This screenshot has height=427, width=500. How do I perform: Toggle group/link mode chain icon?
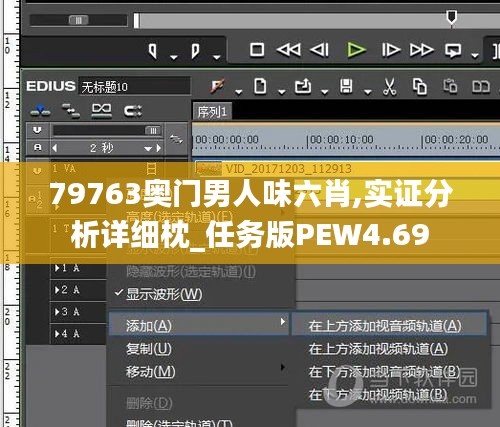(x=101, y=111)
